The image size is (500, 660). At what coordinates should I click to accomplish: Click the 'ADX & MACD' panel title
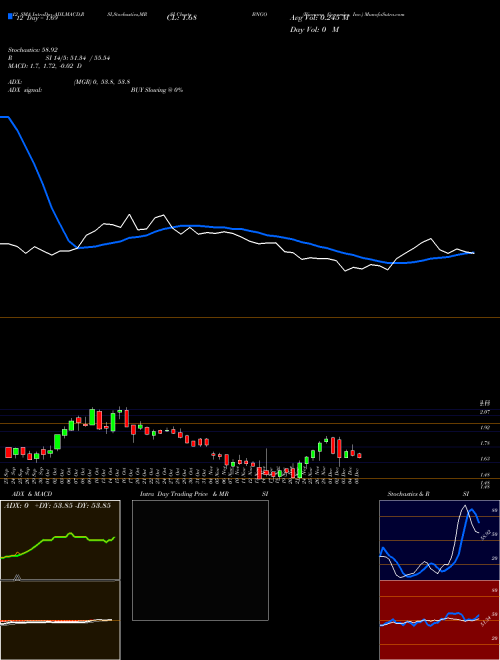(x=32, y=494)
